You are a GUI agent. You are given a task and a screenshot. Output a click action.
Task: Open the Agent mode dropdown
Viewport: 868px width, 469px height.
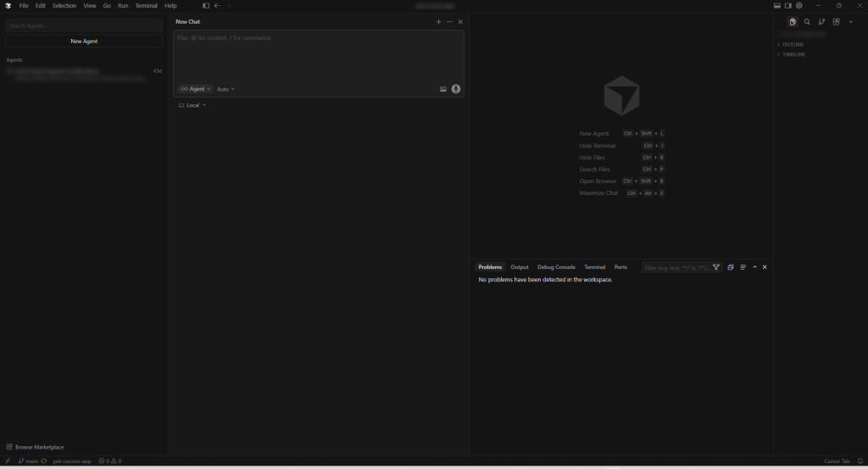[x=195, y=89]
